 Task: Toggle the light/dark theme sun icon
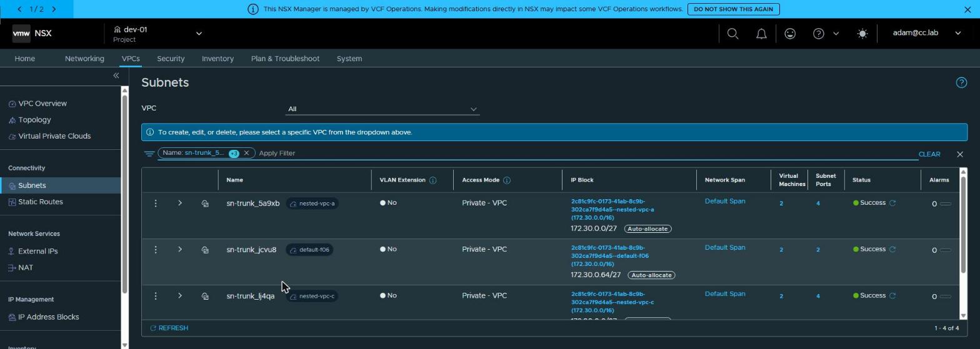[862, 34]
